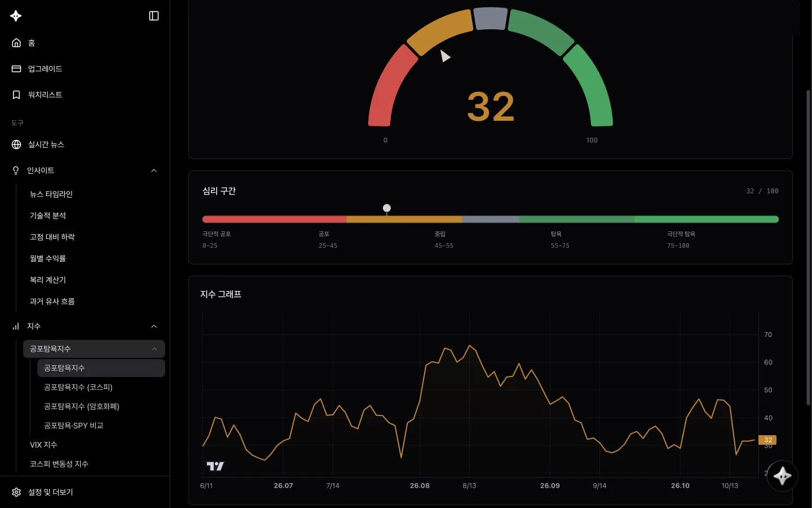The height and width of the screenshot is (508, 812).
Task: Click the TradingView logo on the chart
Action: 215,466
